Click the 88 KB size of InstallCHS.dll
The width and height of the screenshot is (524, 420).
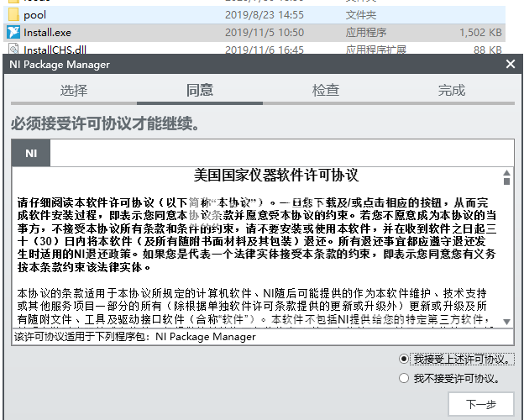pyautogui.click(x=488, y=50)
